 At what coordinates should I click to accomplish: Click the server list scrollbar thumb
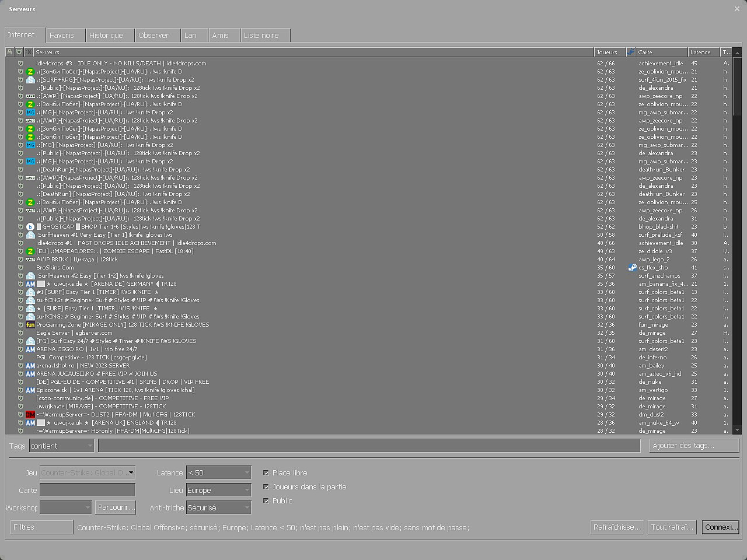[x=737, y=86]
